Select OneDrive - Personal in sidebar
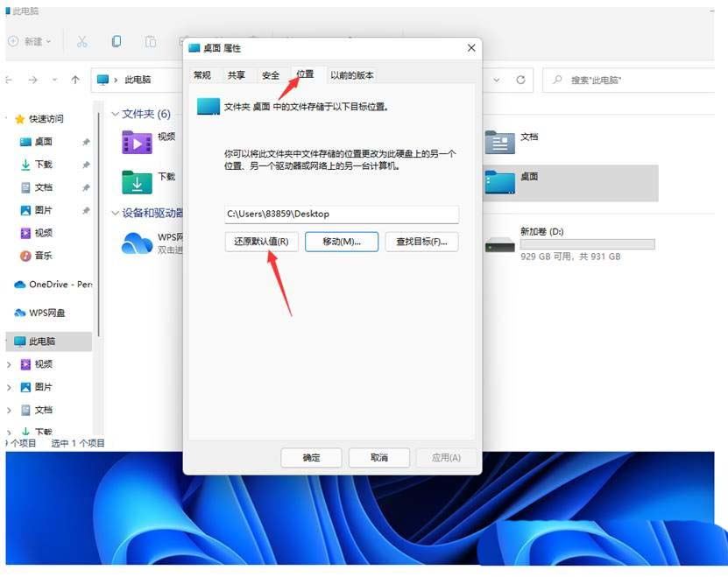This screenshot has width=728, height=577. pyautogui.click(x=53, y=284)
